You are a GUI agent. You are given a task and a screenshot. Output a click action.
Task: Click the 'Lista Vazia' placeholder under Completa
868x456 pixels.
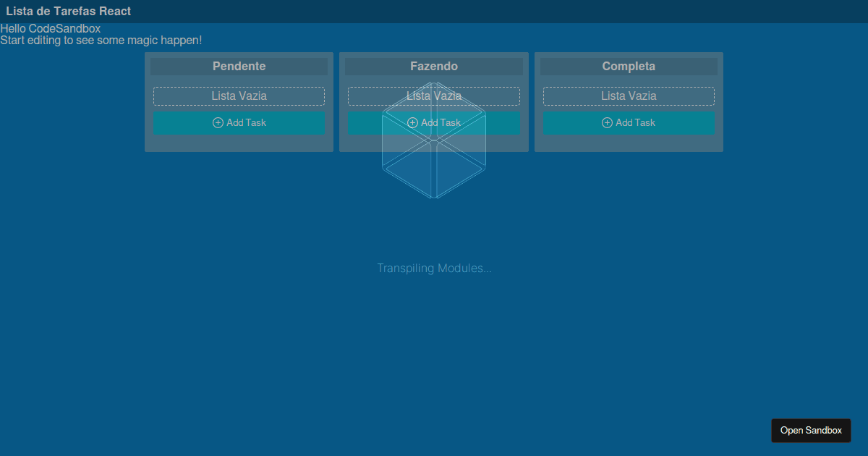tap(629, 96)
